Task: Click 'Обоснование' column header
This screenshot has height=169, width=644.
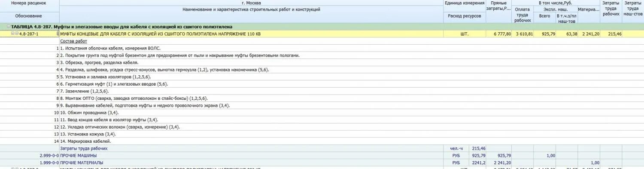Action: click(29, 16)
